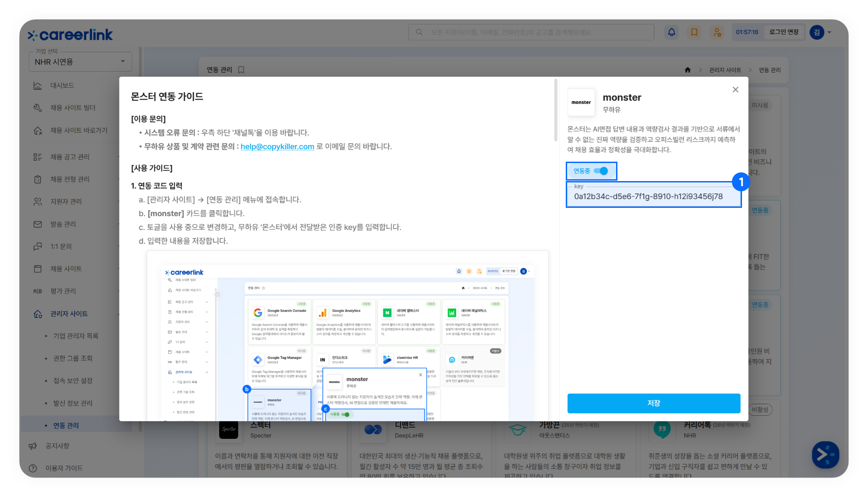868x497 pixels.
Task: Open the notifications bell icon
Action: click(x=671, y=32)
